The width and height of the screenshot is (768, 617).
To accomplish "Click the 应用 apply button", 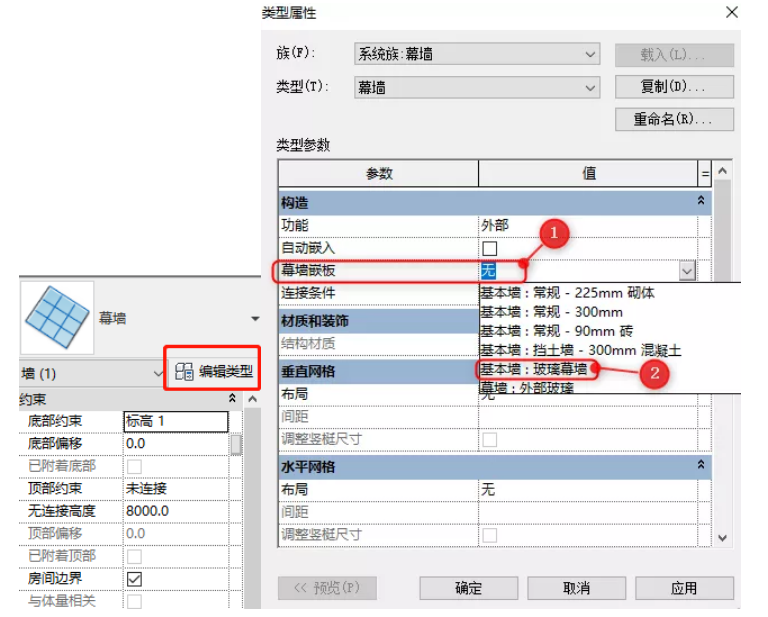I will [x=684, y=588].
